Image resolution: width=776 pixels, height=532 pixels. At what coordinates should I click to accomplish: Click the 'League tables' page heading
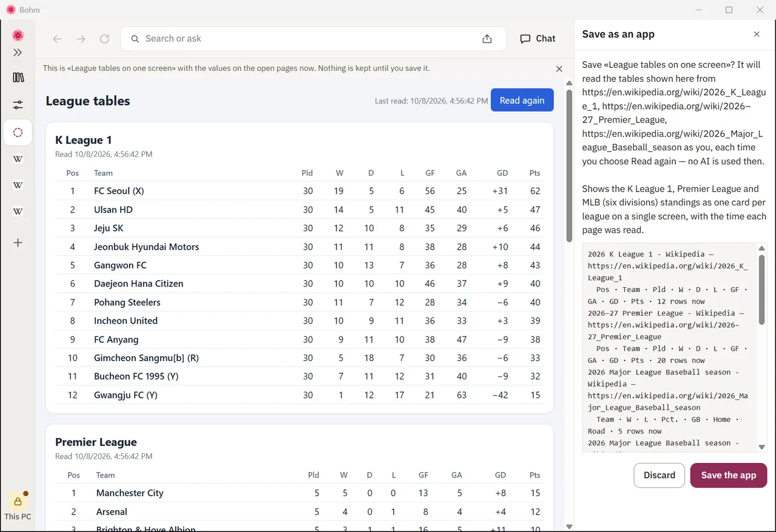click(x=88, y=101)
